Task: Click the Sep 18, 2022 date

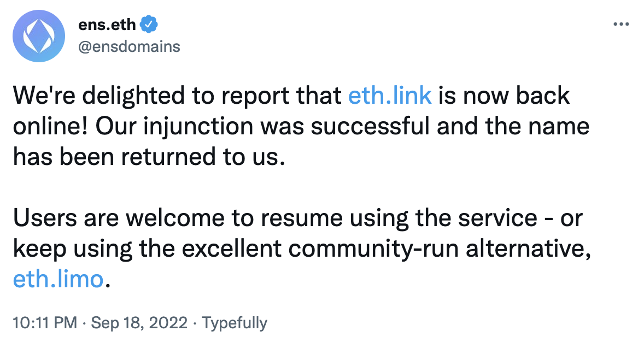Action: (x=139, y=322)
